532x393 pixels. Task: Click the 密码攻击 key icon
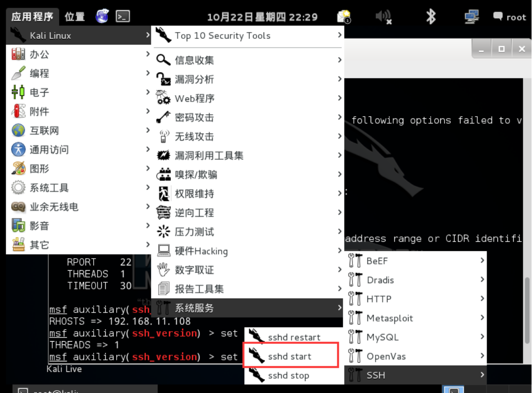(x=163, y=117)
